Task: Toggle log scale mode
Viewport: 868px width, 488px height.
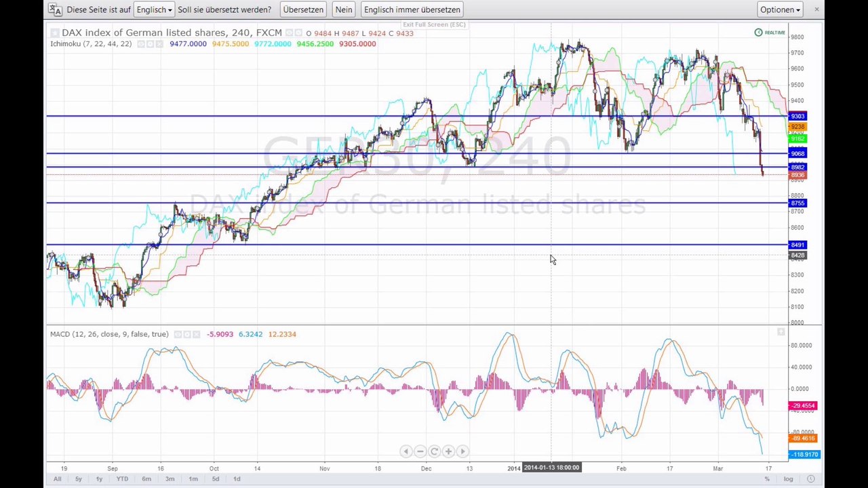Action: point(789,479)
